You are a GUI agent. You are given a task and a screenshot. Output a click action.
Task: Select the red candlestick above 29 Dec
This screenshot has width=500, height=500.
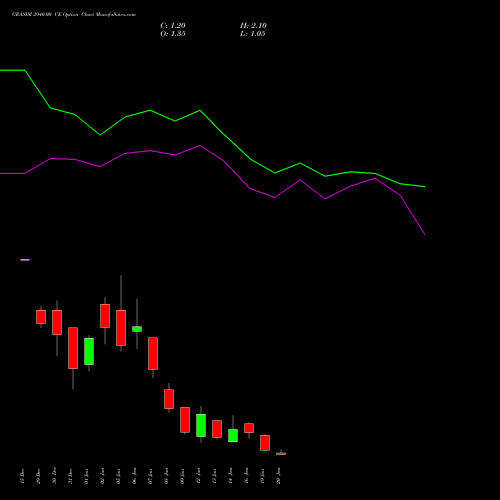[41, 317]
